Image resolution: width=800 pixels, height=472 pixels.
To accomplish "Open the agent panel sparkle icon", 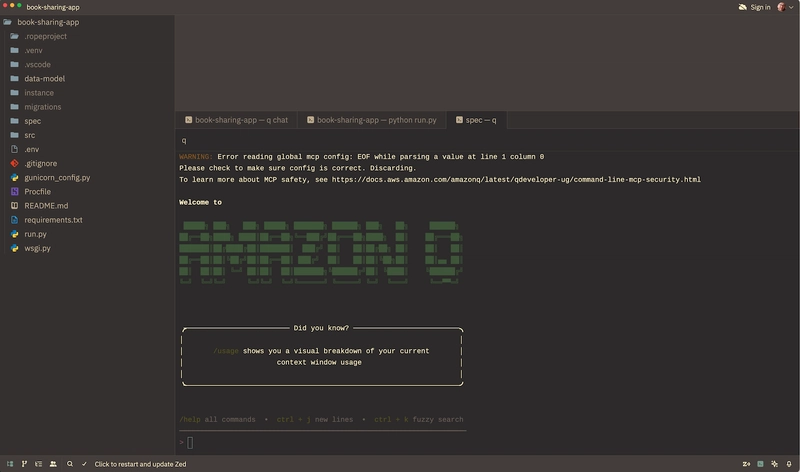I will [x=774, y=464].
